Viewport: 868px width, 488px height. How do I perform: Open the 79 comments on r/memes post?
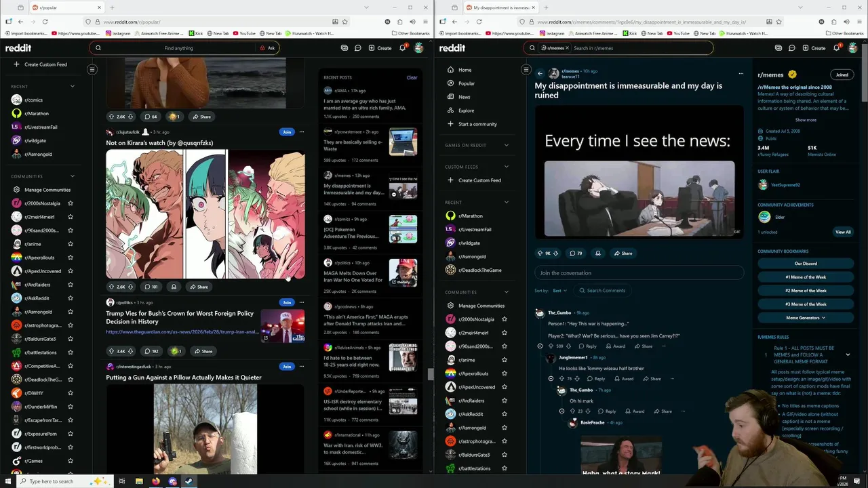(576, 253)
